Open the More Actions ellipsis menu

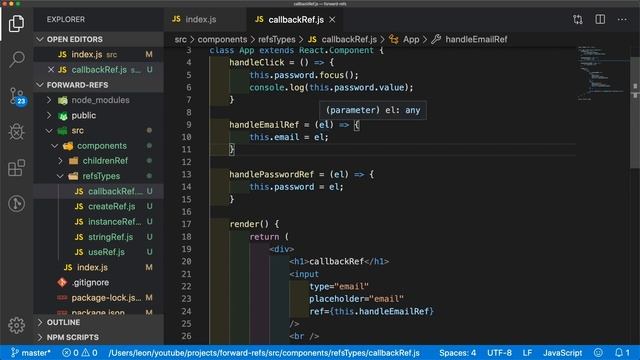tap(622, 19)
